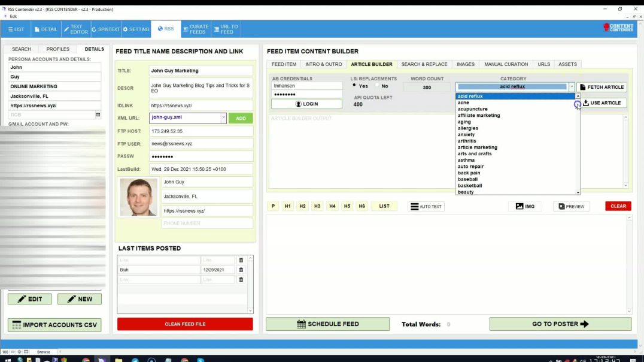Image resolution: width=644 pixels, height=362 pixels.
Task: Open URL TO FEED in the toolbar
Action: click(226, 29)
